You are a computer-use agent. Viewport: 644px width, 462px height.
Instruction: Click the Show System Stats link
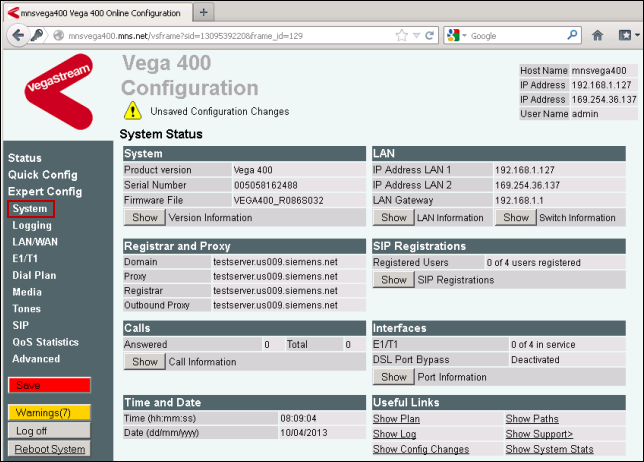(549, 449)
